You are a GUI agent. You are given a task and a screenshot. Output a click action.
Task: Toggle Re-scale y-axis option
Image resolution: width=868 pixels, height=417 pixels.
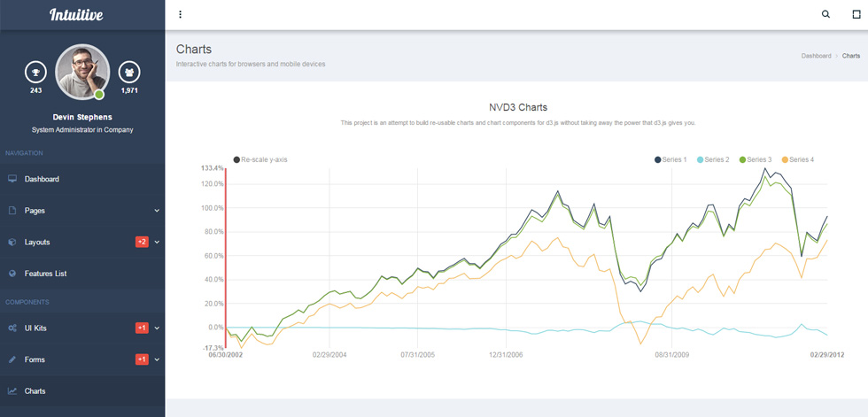pyautogui.click(x=260, y=160)
